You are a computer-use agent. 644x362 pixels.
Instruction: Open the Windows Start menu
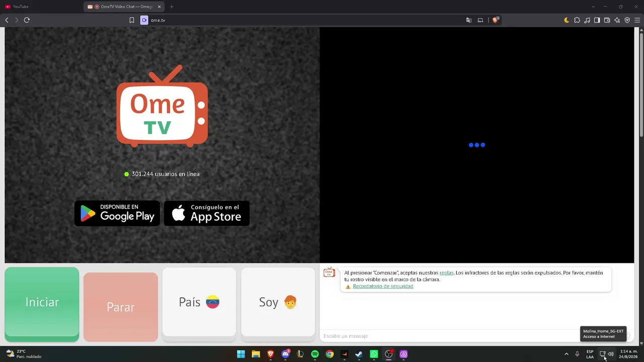click(x=241, y=354)
